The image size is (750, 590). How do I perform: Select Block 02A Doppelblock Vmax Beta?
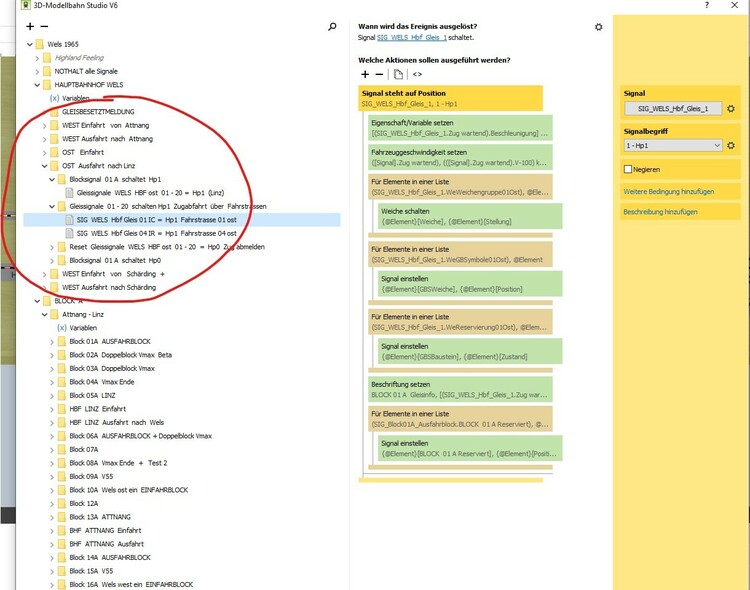point(120,355)
